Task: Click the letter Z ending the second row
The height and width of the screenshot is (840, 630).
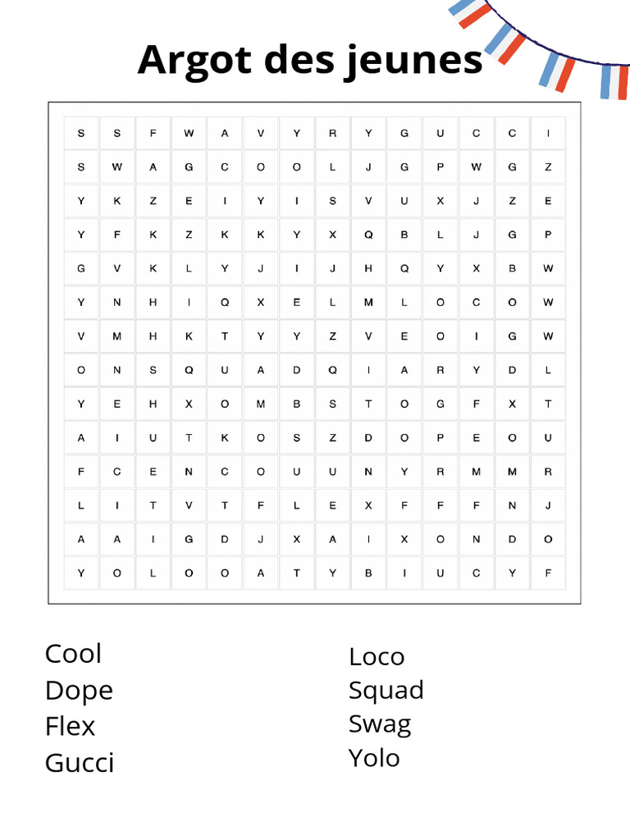Action: tap(548, 167)
